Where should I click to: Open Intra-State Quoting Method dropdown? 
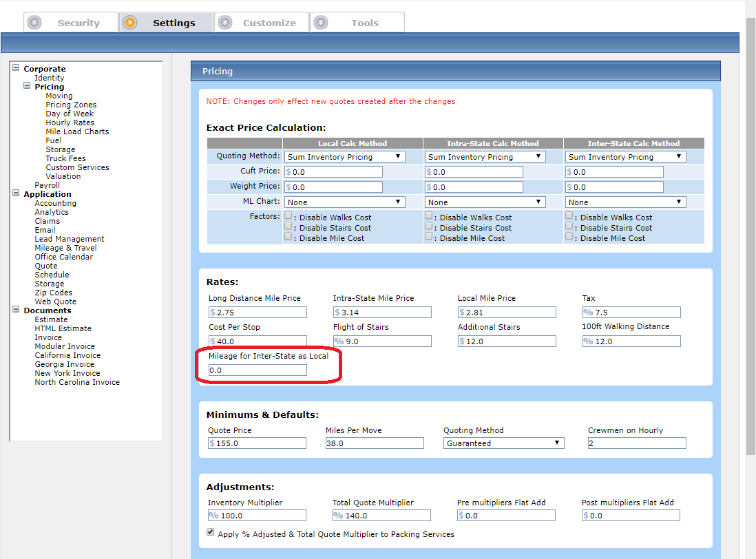click(485, 157)
